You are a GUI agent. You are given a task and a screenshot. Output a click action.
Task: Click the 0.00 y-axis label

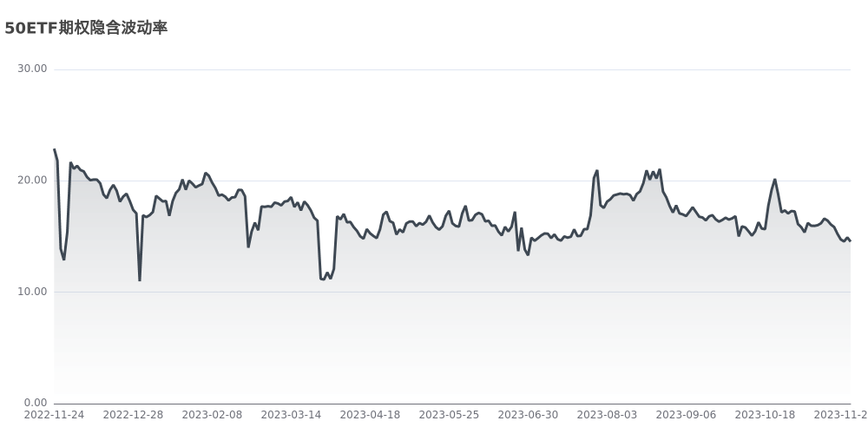point(36,403)
